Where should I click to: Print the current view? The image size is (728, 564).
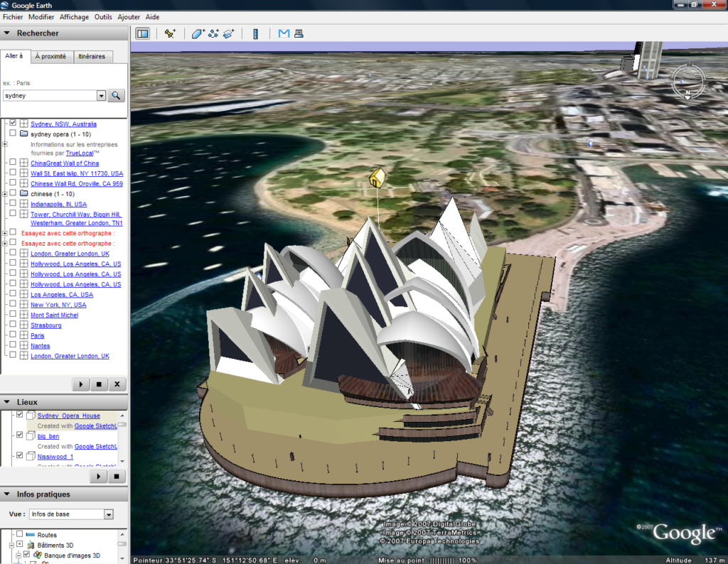pos(299,33)
